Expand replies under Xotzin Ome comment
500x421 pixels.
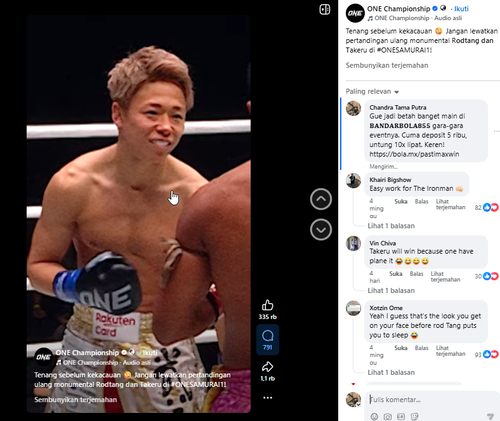tap(391, 372)
